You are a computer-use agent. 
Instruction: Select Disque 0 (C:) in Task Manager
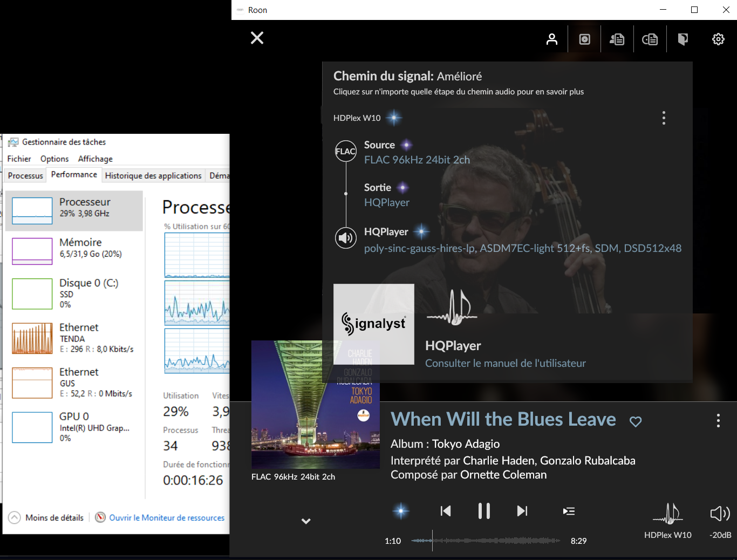click(74, 293)
